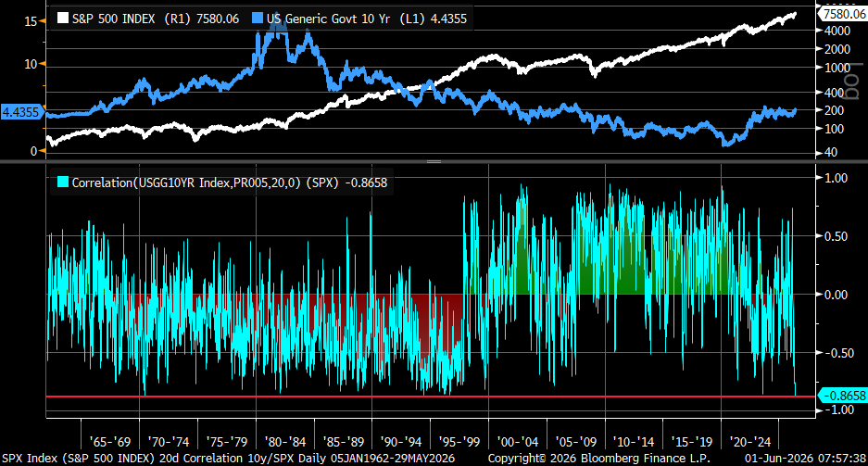Select the Correlation(USGG10YR Index,PR005,20,0) legend label
The image size is (868, 466).
230,183
